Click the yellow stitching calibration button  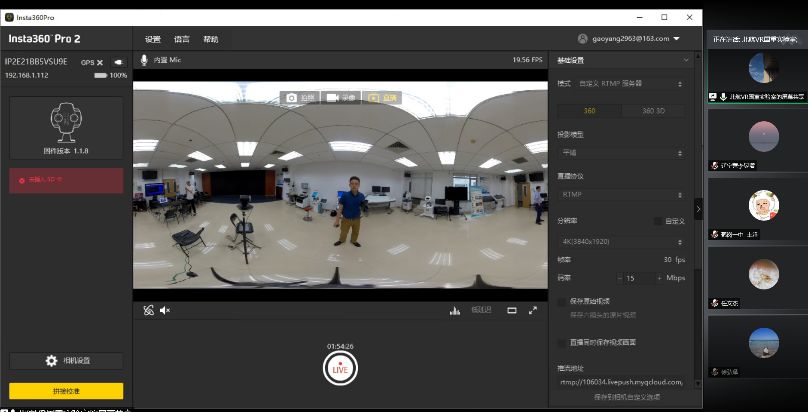point(66,391)
